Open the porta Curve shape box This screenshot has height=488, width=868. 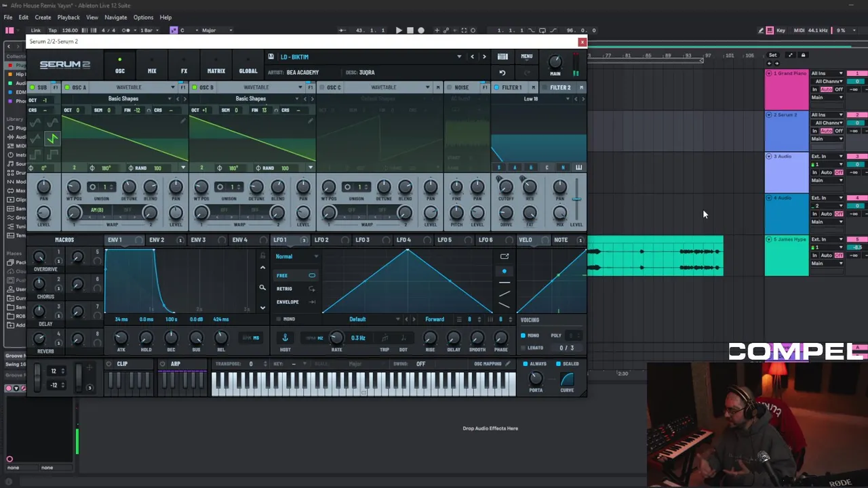[x=567, y=378]
